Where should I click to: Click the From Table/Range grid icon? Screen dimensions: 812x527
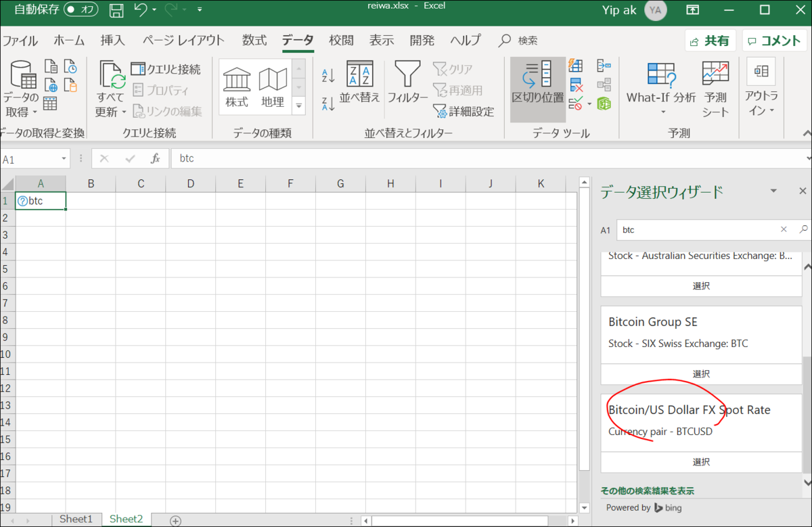tap(51, 104)
